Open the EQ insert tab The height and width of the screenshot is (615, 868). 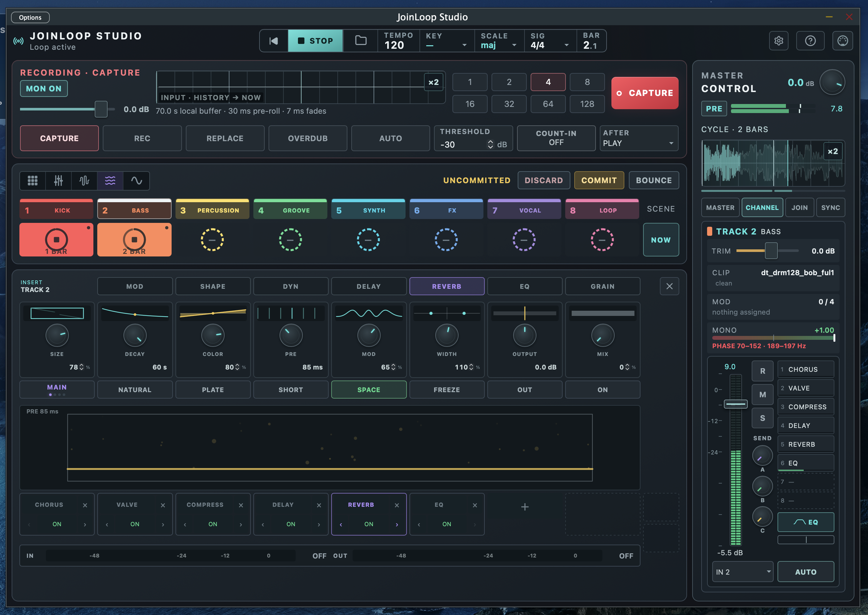(524, 286)
